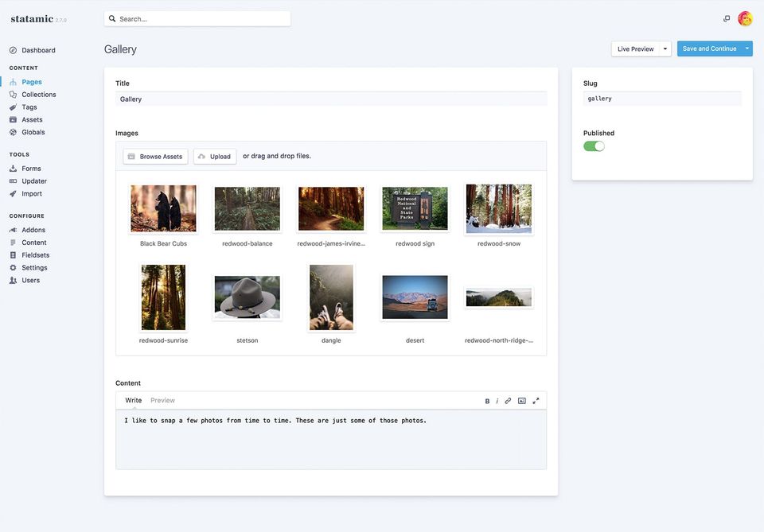Click the Save and Continue button
This screenshot has height=532, width=764.
709,49
